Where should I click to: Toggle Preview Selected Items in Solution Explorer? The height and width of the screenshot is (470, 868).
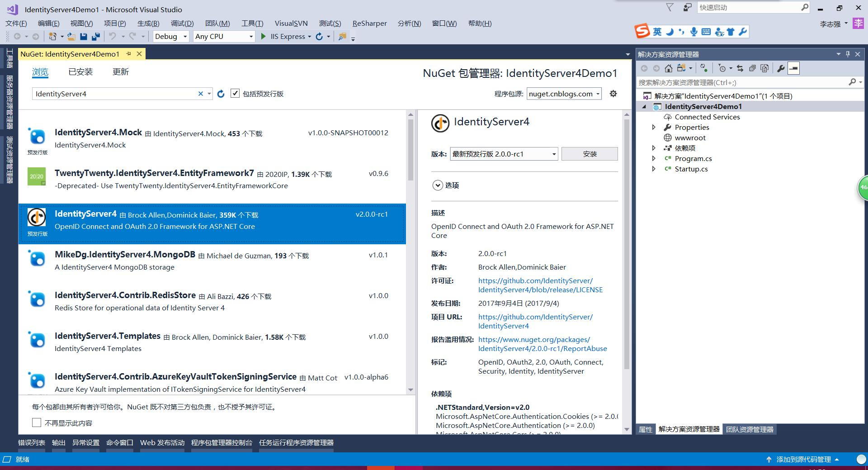pyautogui.click(x=793, y=68)
